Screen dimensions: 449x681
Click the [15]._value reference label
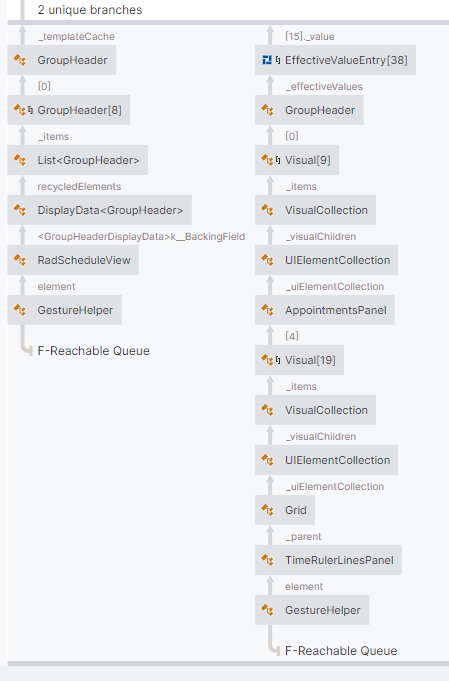tap(310, 36)
